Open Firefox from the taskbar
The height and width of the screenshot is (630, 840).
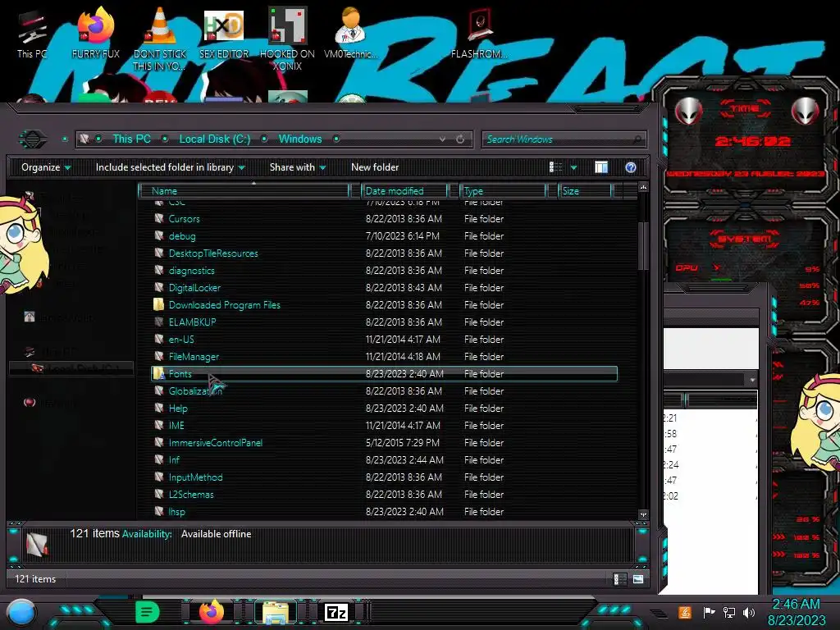(x=211, y=612)
